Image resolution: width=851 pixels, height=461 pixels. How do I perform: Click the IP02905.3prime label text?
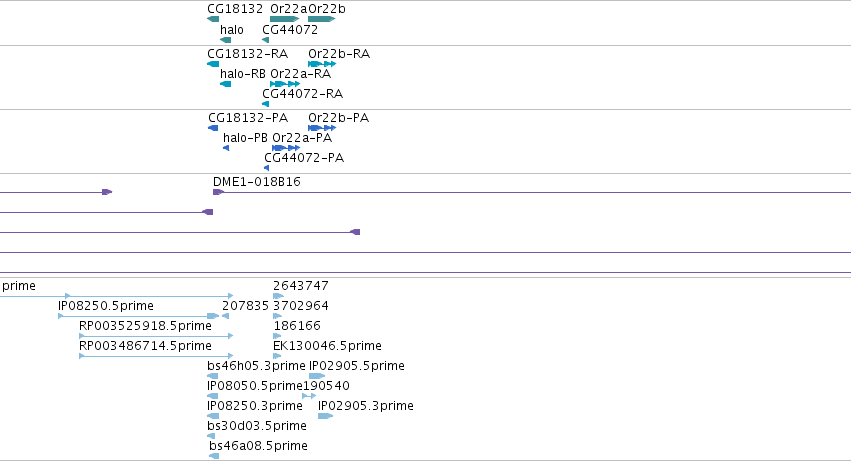click(366, 406)
